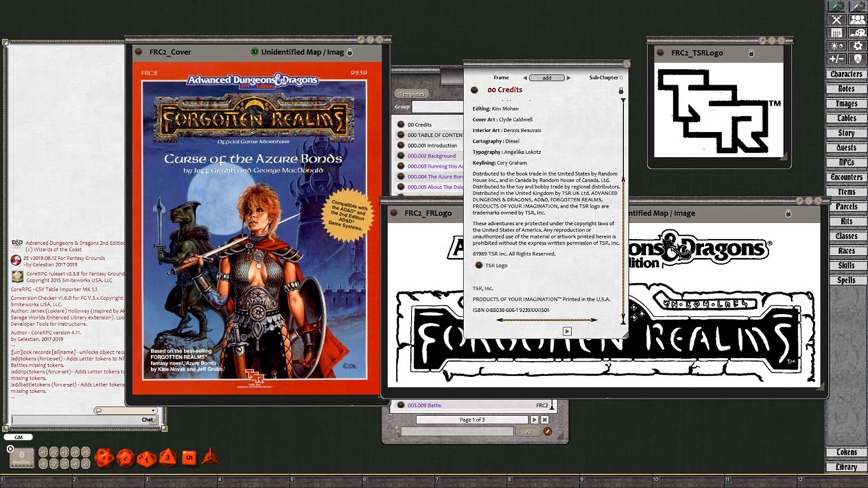Screen dimensions: 868x488
Task: Roll the orange d20 die
Action: point(103,458)
